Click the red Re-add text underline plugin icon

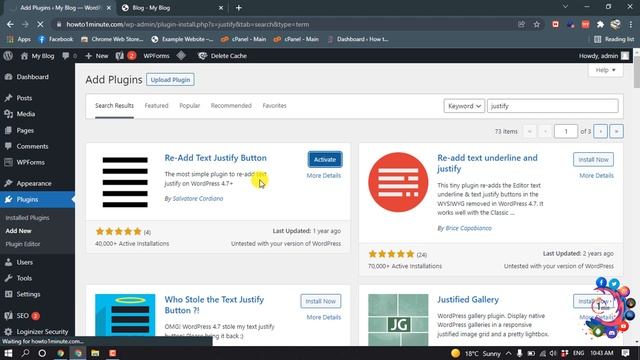tap(398, 182)
